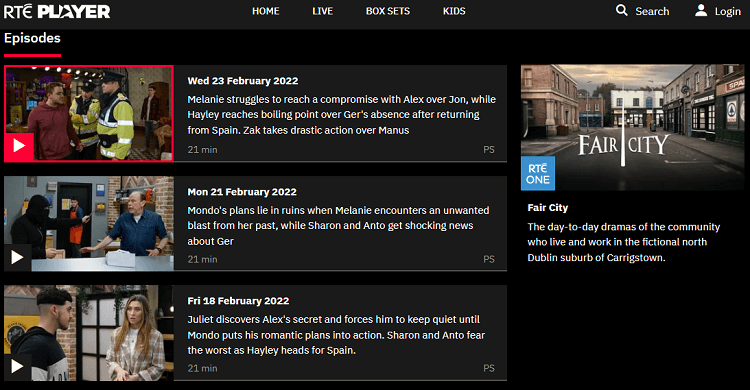Open the LIVE menu item

click(322, 11)
